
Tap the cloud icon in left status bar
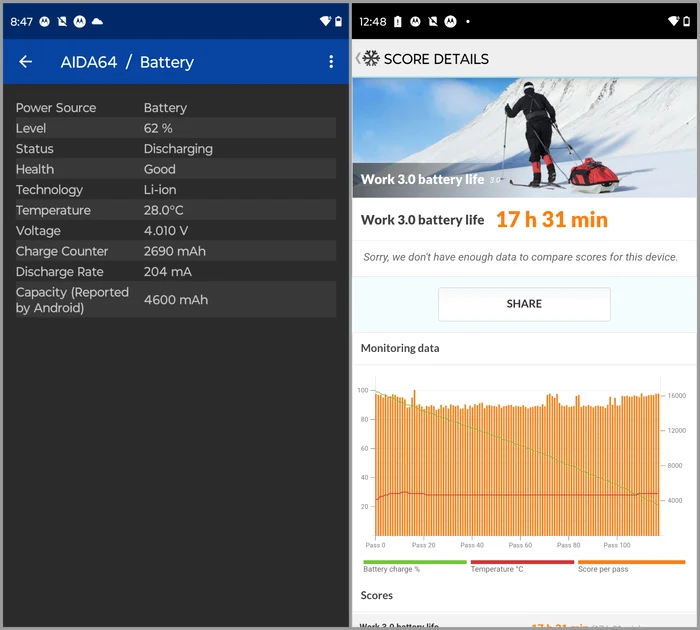point(97,21)
